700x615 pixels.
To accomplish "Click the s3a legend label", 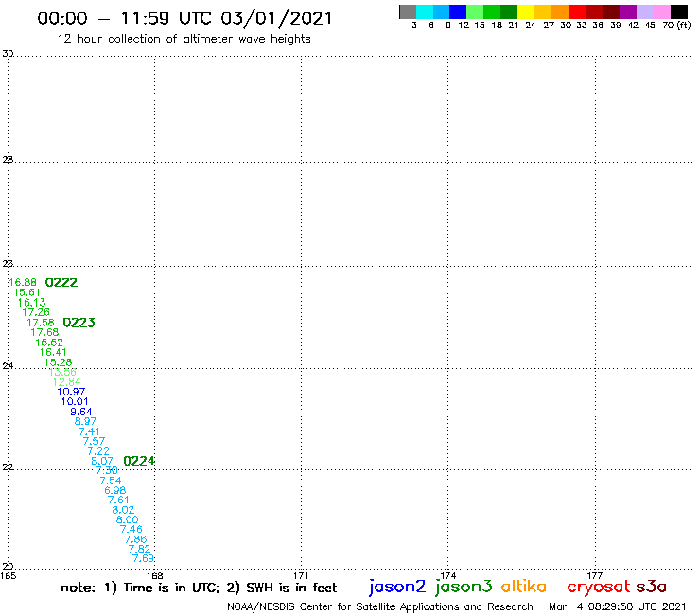I will click(x=652, y=587).
